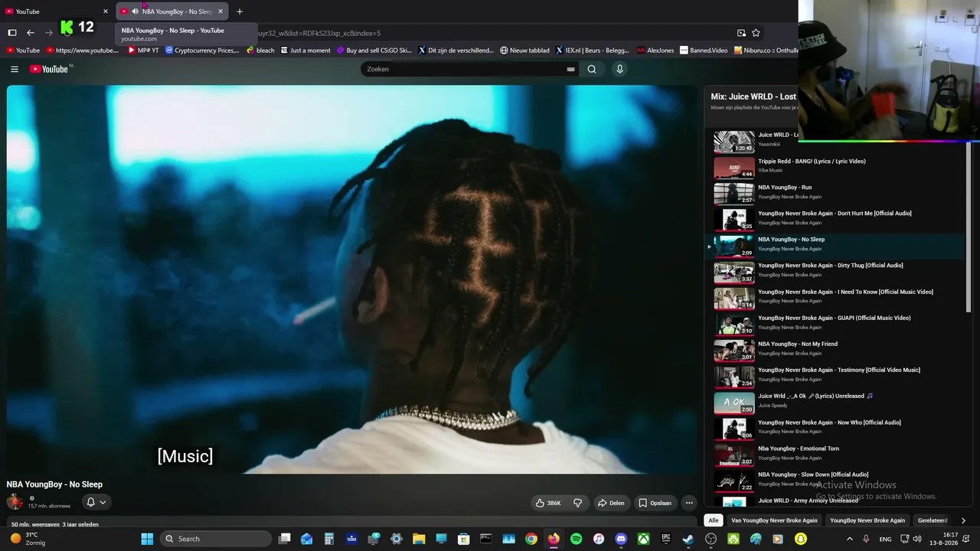The width and height of the screenshot is (980, 551).
Task: Open the Cryptocurrency Prices bookmark
Action: [x=202, y=51]
